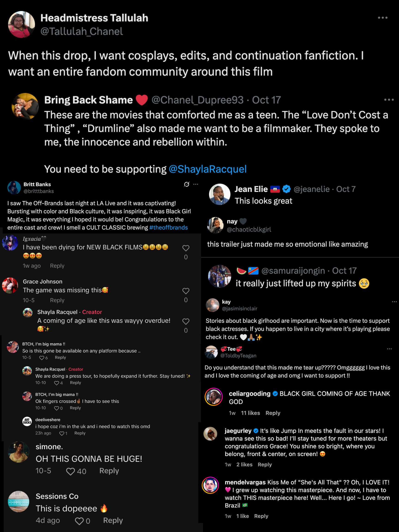Viewport: 399px width, 532px height.
Task: Like the Igxacia comment heart
Action: click(x=186, y=248)
